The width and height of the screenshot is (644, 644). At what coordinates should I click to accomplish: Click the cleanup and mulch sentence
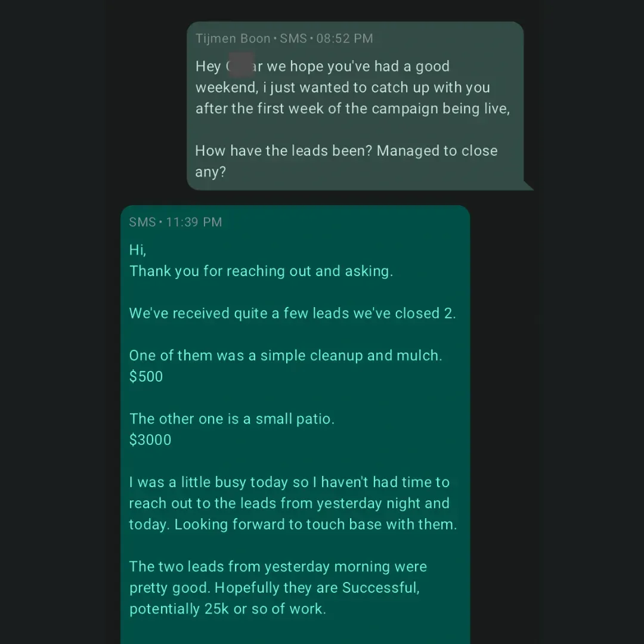(x=286, y=356)
